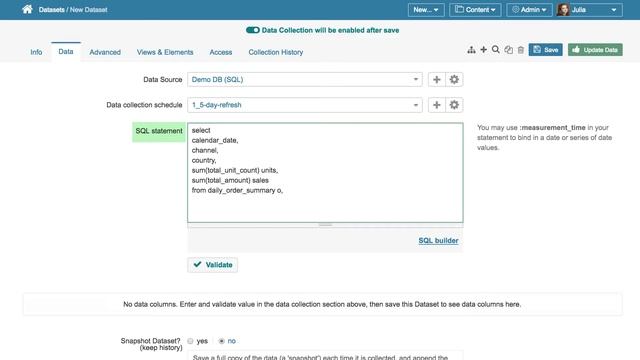Go to the home page icon
Image resolution: width=640 pixels, height=360 pixels.
click(x=27, y=9)
